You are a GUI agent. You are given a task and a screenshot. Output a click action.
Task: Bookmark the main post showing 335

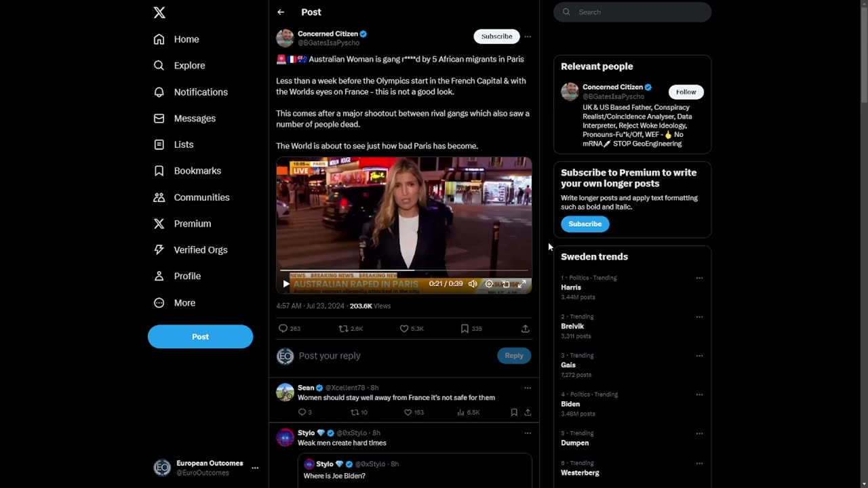(x=465, y=329)
